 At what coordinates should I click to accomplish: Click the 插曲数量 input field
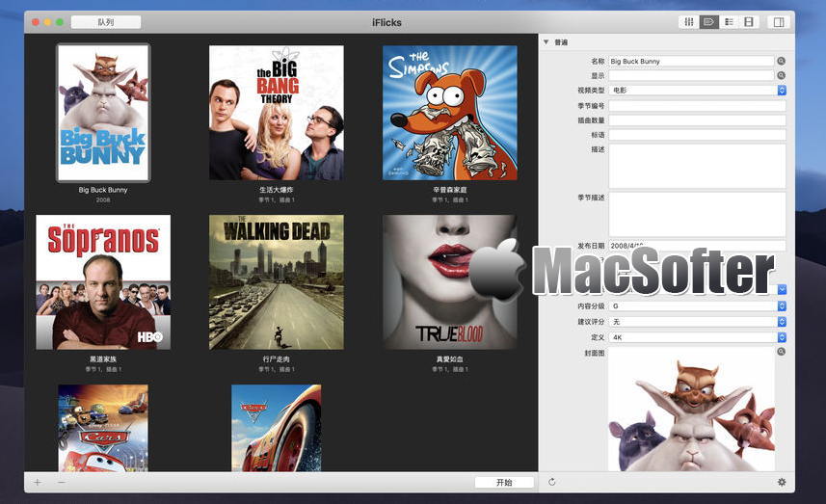pos(698,120)
